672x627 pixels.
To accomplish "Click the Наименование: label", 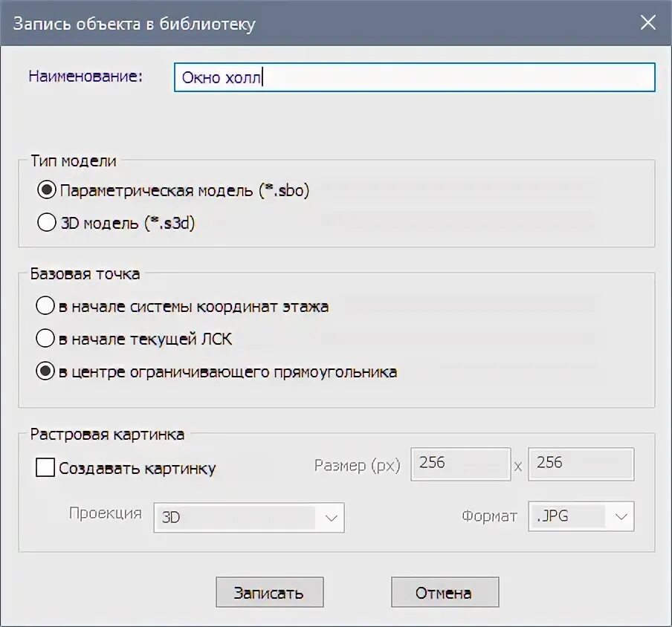I will coord(85,77).
